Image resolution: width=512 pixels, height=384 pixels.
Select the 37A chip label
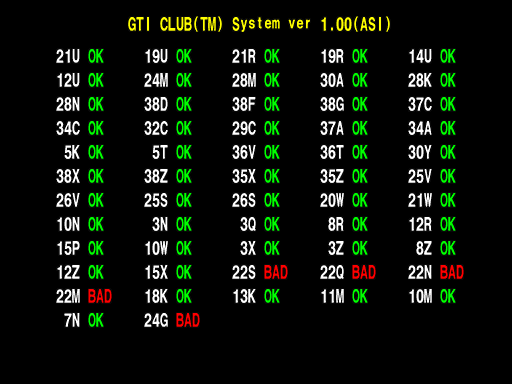pyautogui.click(x=332, y=128)
